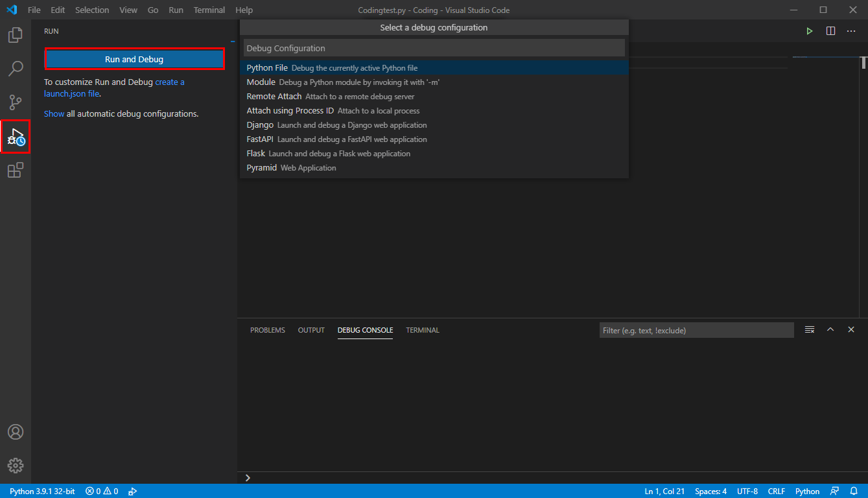This screenshot has height=498, width=868.
Task: Click errors and warnings status indicator
Action: 102,492
